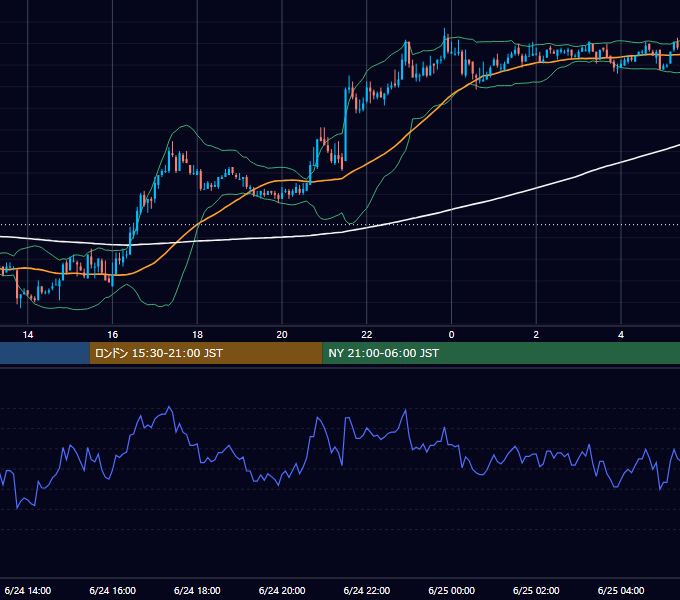Select the ロンドン 15:30-21:00 JST session bar
This screenshot has height=600, width=680.
pos(206,353)
